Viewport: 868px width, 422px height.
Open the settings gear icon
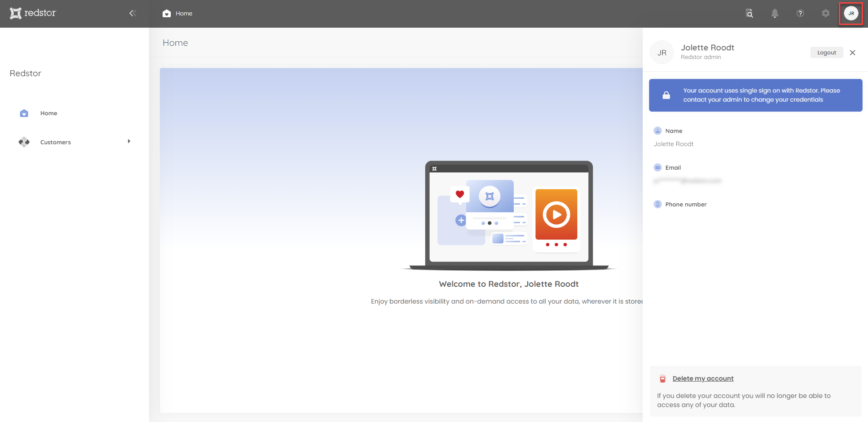pyautogui.click(x=826, y=14)
